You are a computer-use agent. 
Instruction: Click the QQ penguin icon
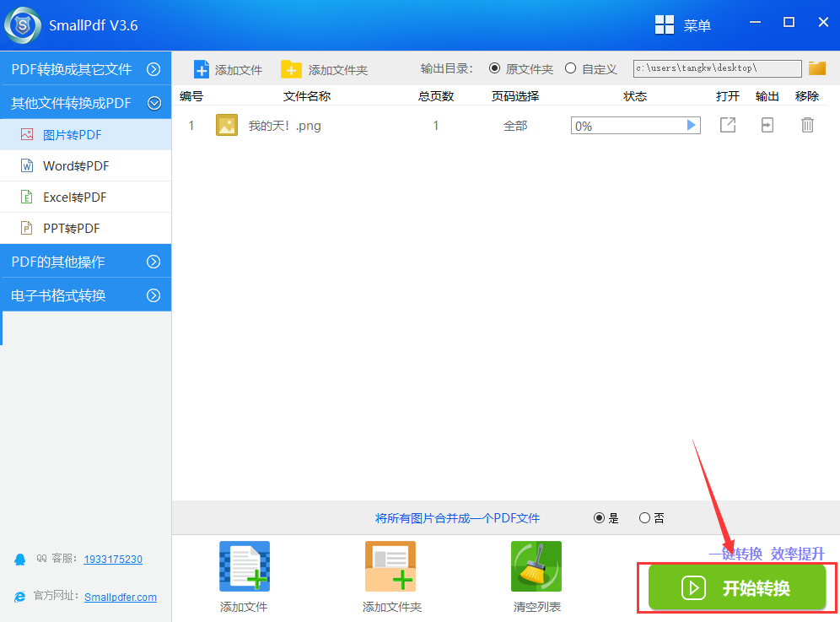pyautogui.click(x=20, y=560)
